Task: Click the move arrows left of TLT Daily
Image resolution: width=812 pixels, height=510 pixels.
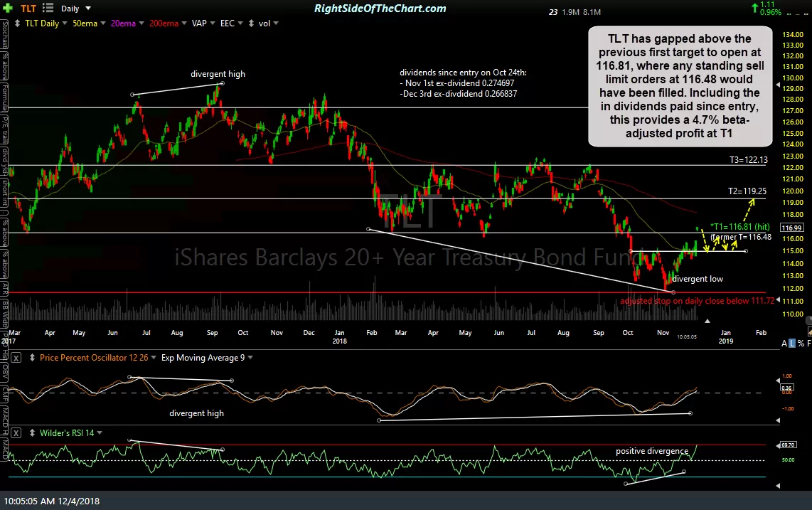Action: coord(17,23)
